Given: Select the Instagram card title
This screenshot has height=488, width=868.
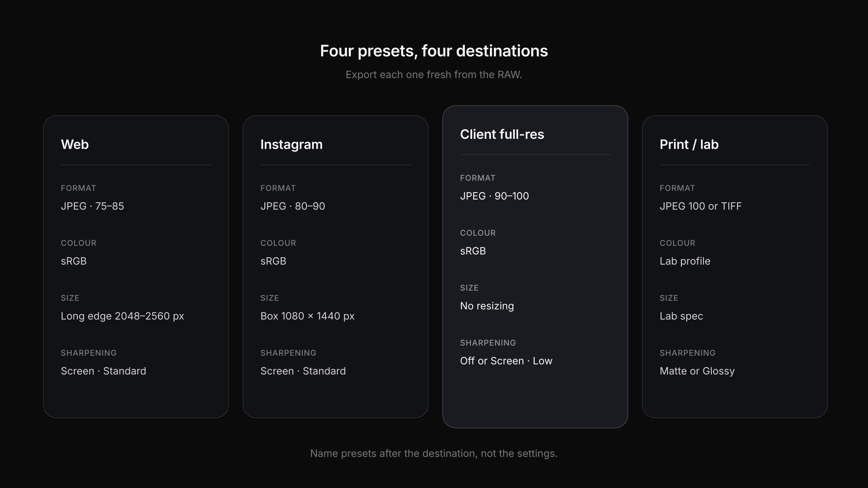Looking at the screenshot, I should click(292, 144).
